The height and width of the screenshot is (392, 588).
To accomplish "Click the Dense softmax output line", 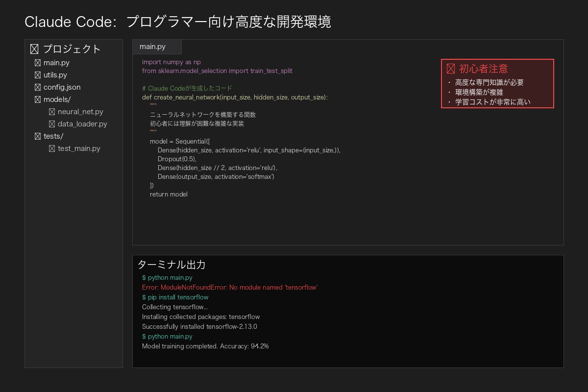I will [216, 176].
